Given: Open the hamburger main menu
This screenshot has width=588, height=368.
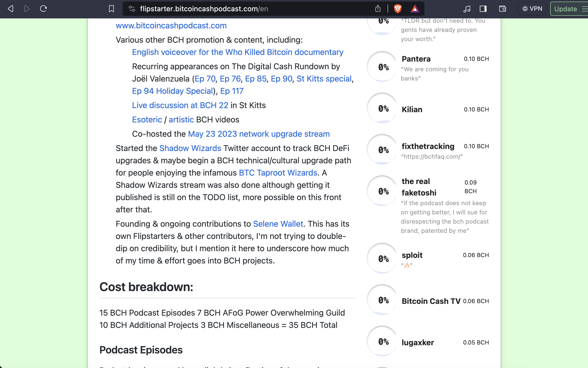Looking at the screenshot, I should 584,9.
